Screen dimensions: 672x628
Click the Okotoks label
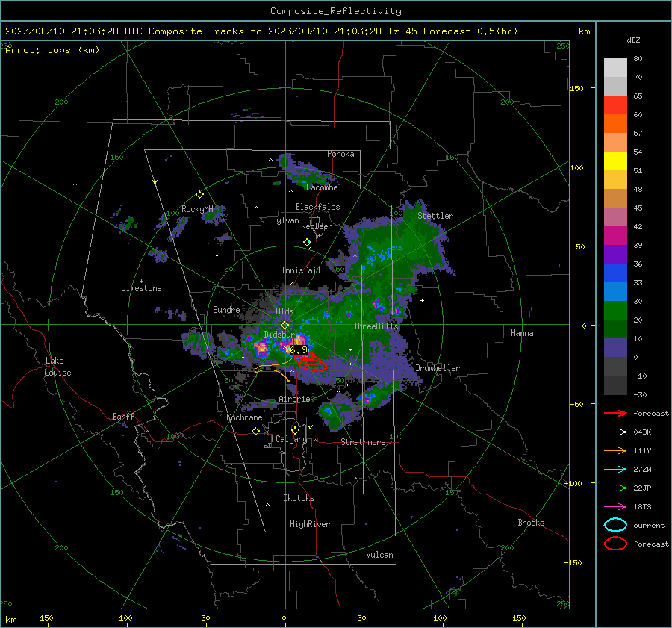(299, 498)
